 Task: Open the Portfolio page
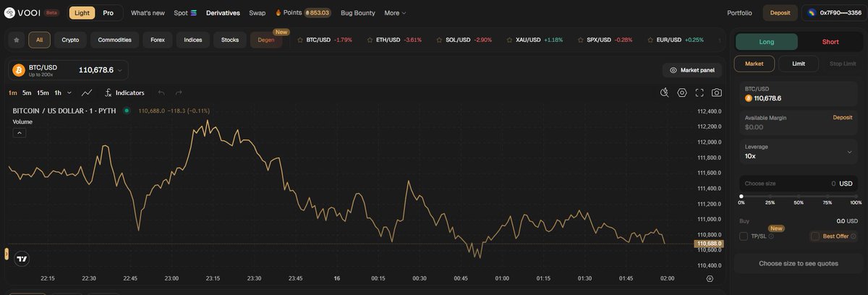[x=739, y=13]
